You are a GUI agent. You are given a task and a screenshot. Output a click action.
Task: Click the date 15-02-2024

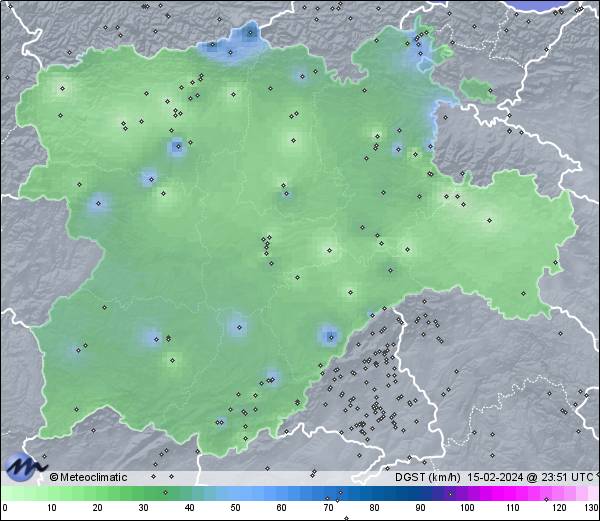pyautogui.click(x=495, y=477)
